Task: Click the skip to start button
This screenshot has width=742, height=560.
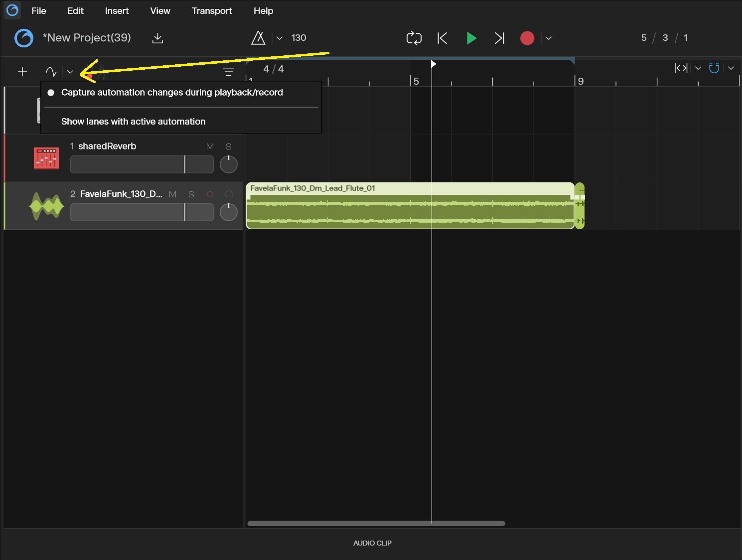Action: click(x=442, y=38)
